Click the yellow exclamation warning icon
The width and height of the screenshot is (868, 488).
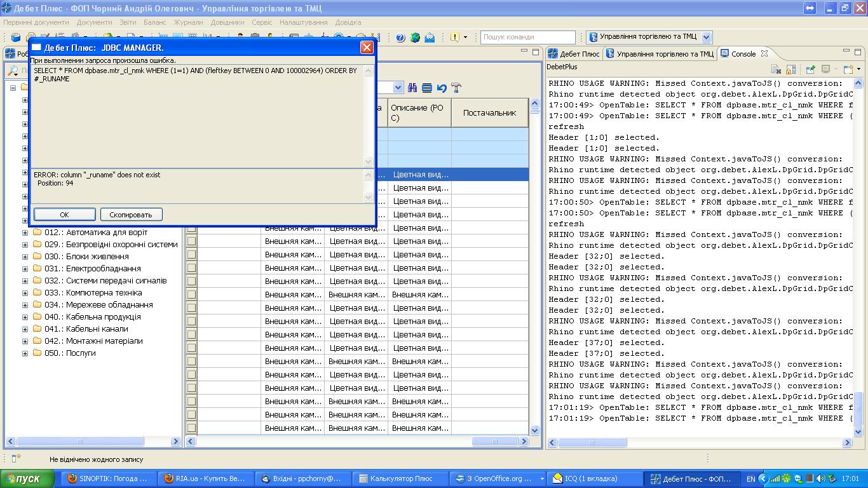tap(454, 37)
